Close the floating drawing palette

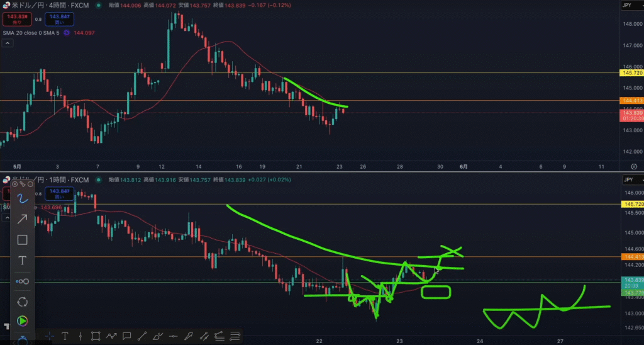pyautogui.click(x=14, y=184)
